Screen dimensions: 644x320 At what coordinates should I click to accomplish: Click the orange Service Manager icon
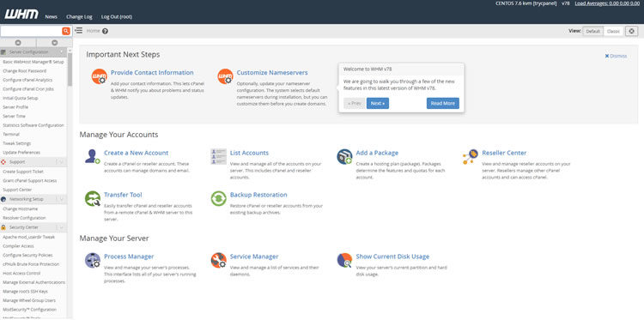pos(218,261)
